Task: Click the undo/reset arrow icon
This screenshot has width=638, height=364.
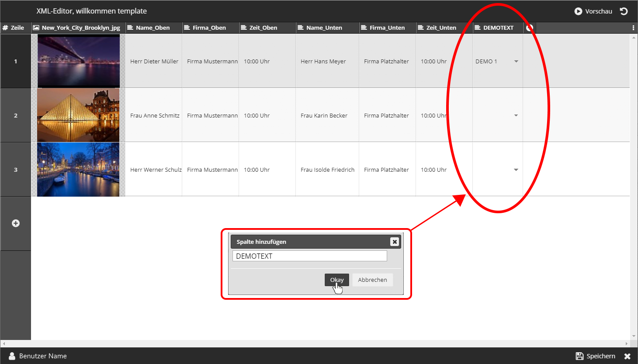Action: tap(624, 11)
